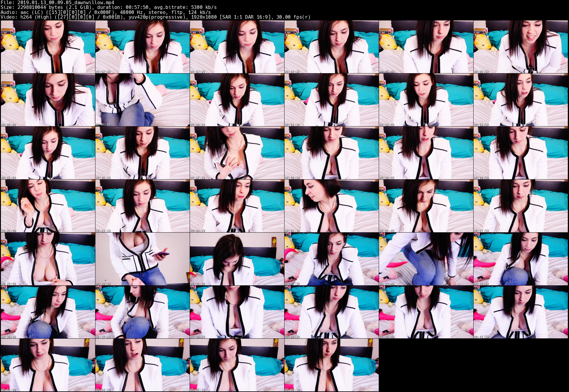
Task: Click the 00:15:09 frame
Action: [48, 153]
